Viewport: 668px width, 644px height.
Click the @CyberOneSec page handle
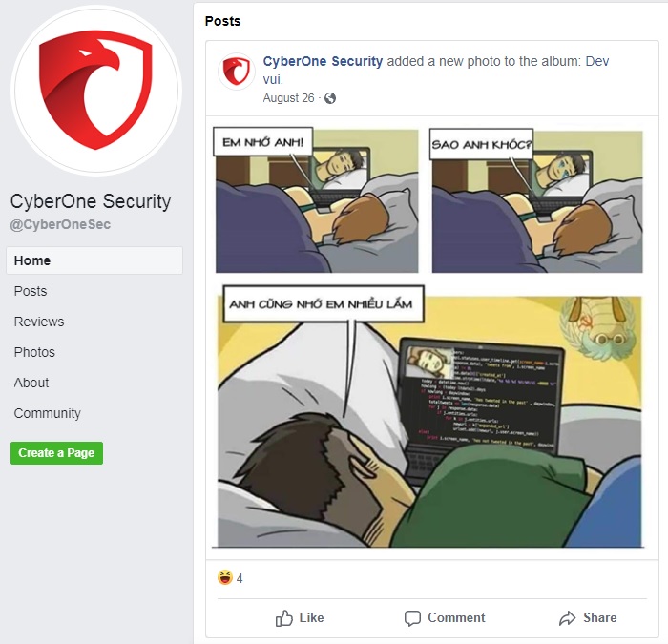point(60,224)
